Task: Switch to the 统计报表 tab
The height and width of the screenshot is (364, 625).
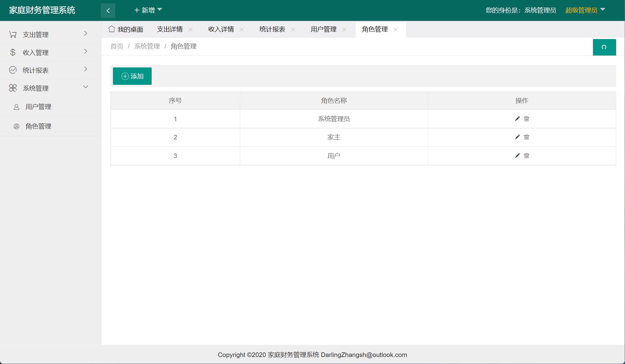Action: [271, 29]
